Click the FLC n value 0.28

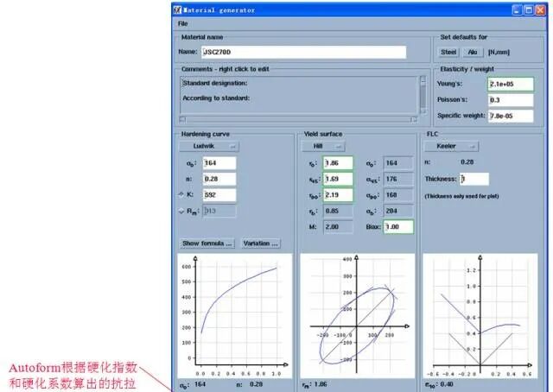[x=467, y=162]
